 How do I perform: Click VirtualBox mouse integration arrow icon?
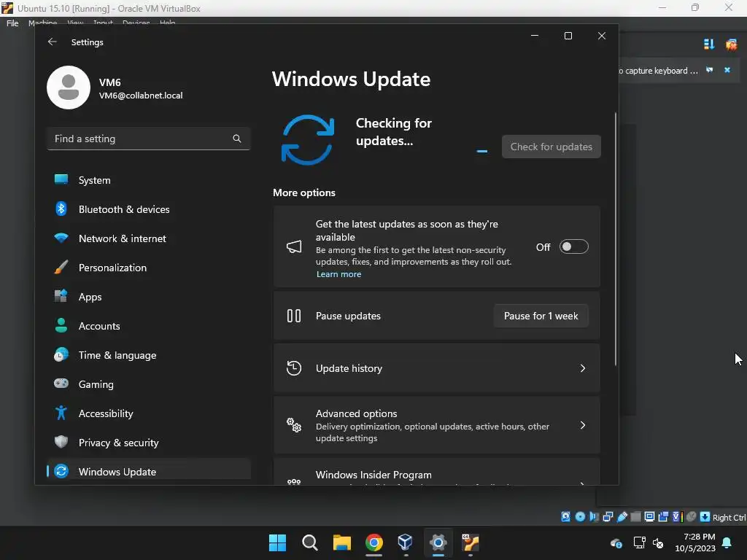tap(705, 517)
